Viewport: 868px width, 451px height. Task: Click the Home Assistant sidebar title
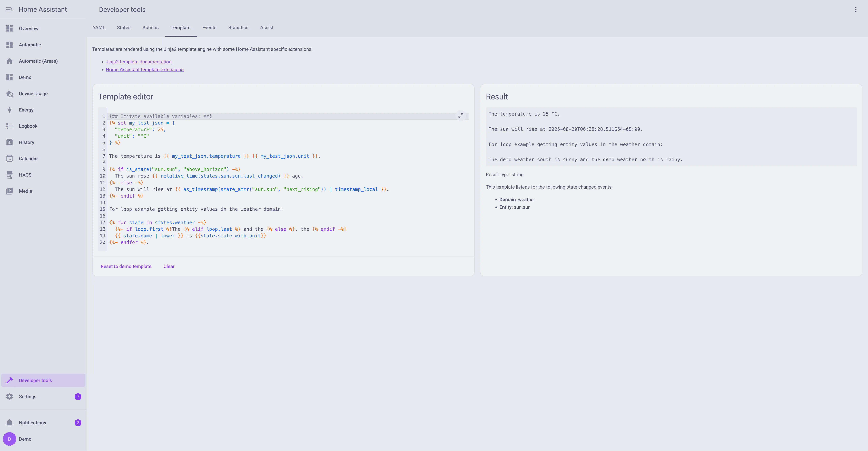point(43,9)
